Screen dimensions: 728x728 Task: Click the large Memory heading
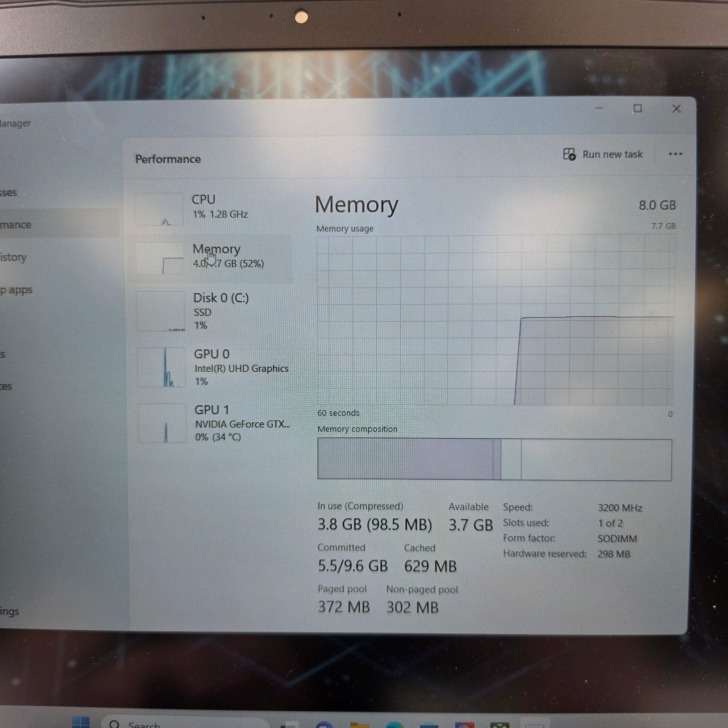point(357,205)
